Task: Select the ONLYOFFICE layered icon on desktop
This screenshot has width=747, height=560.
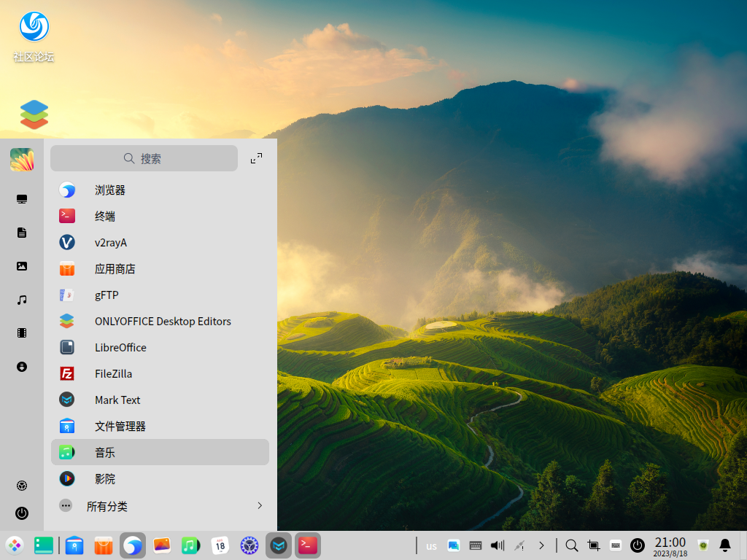Action: click(x=34, y=114)
